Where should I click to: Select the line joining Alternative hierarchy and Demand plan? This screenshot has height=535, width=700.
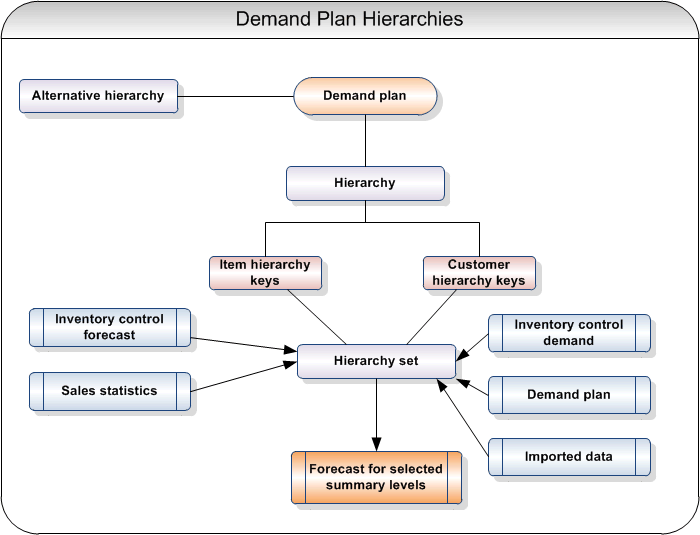pos(236,97)
